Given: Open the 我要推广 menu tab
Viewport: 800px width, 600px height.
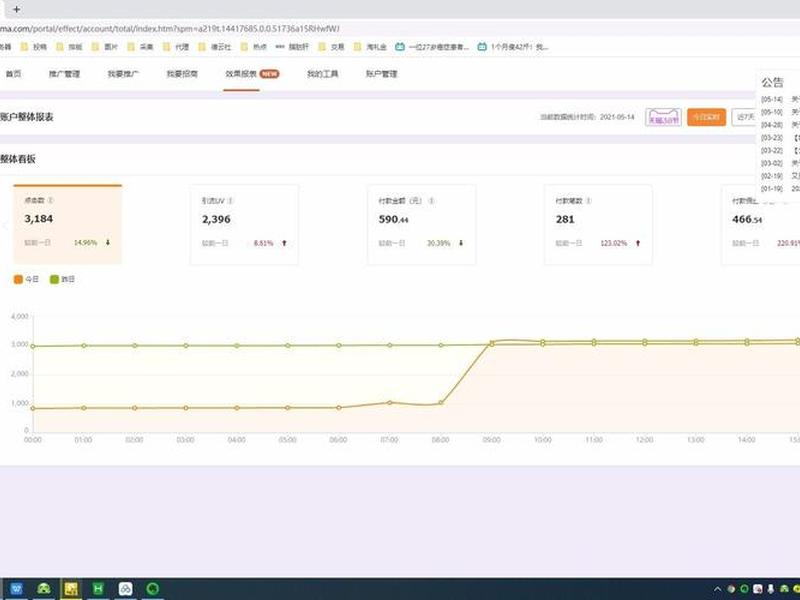Looking at the screenshot, I should [123, 74].
